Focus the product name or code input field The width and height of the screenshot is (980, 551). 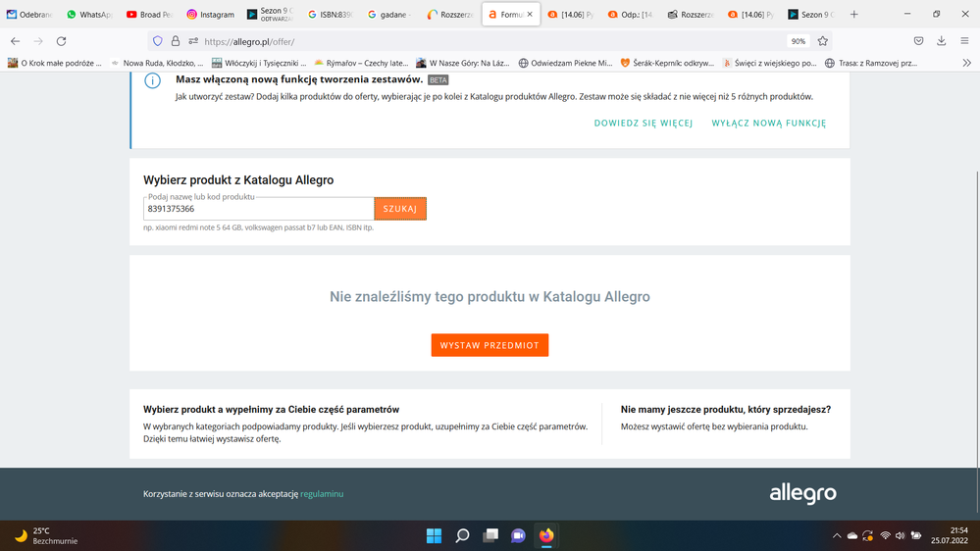259,209
